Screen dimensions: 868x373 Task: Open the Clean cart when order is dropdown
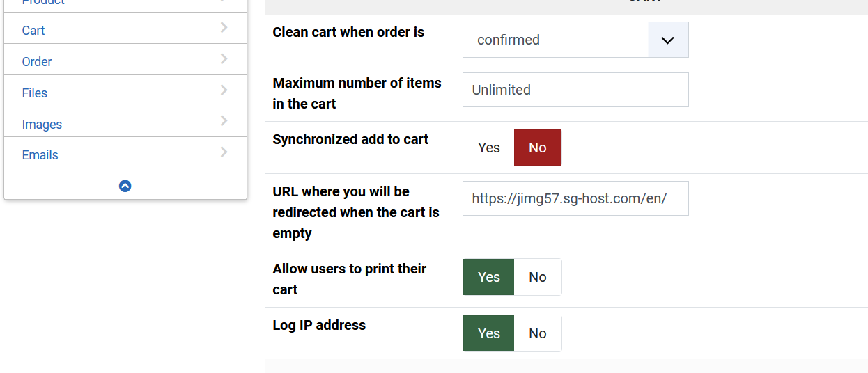[x=556, y=40]
